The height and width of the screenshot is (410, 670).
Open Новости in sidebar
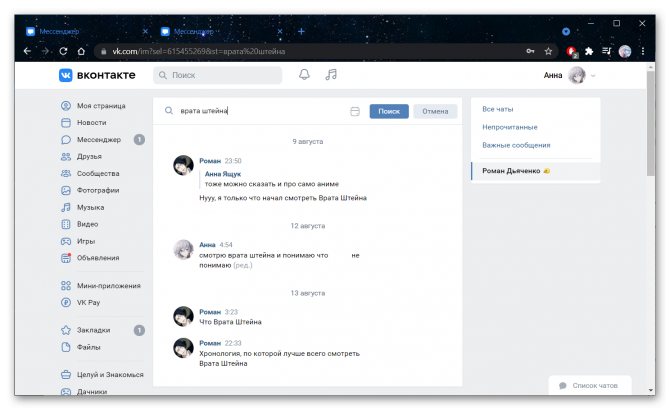pyautogui.click(x=91, y=123)
